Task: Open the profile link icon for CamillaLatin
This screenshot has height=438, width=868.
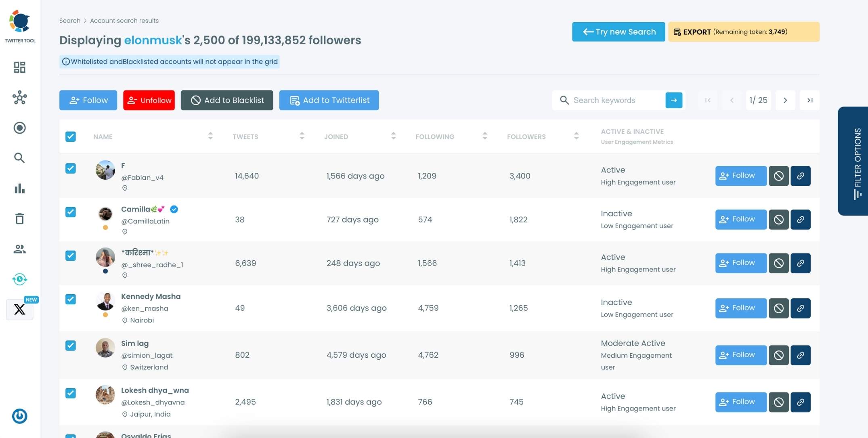Action: [800, 220]
